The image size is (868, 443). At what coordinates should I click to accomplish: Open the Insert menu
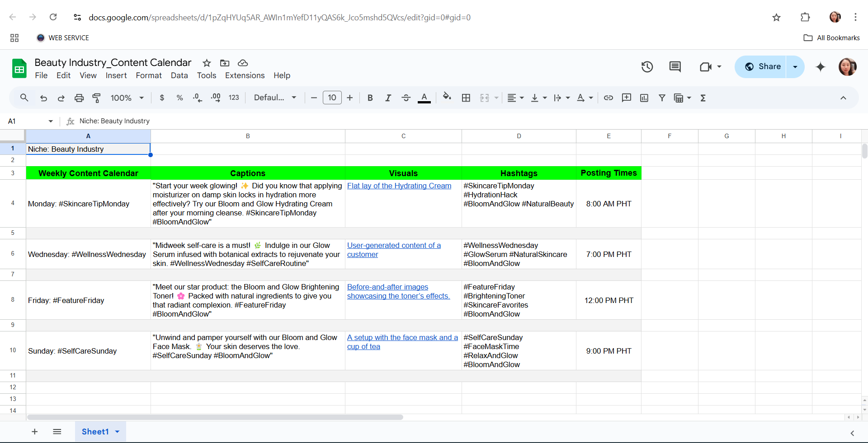[x=116, y=75]
